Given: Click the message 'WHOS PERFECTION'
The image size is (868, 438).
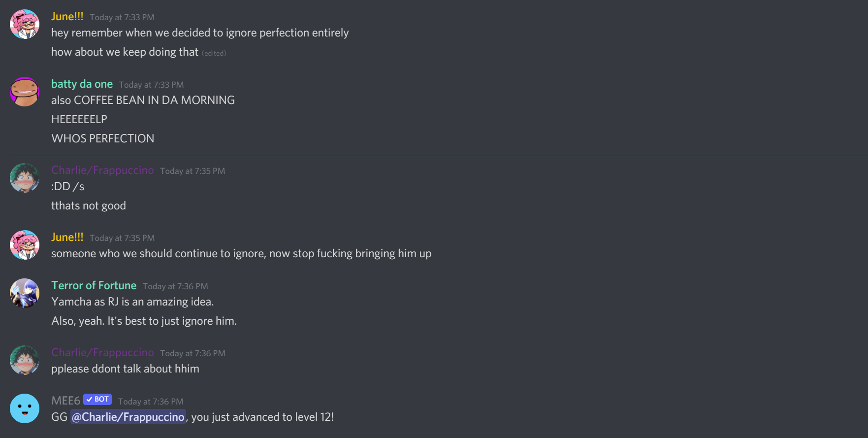Looking at the screenshot, I should click(x=103, y=138).
